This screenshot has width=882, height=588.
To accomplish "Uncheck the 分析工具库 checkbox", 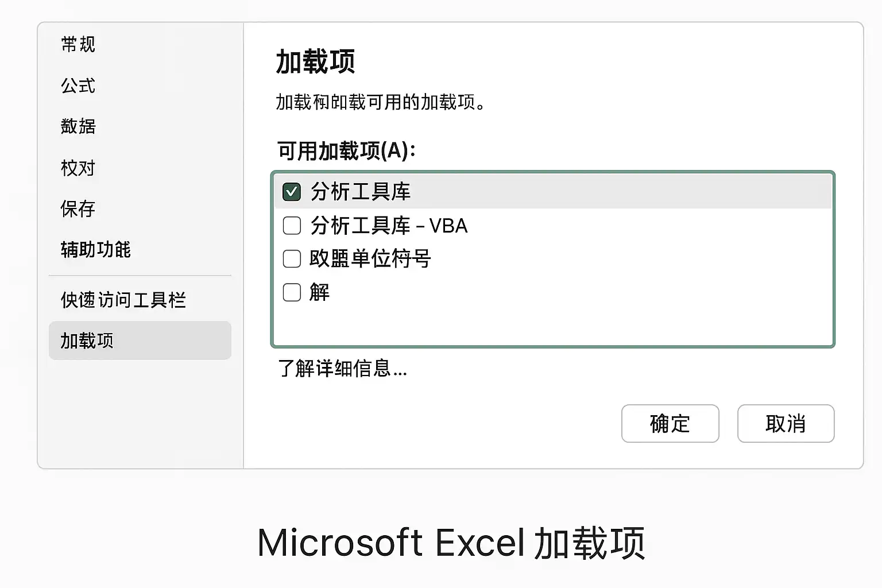I will pos(292,192).
